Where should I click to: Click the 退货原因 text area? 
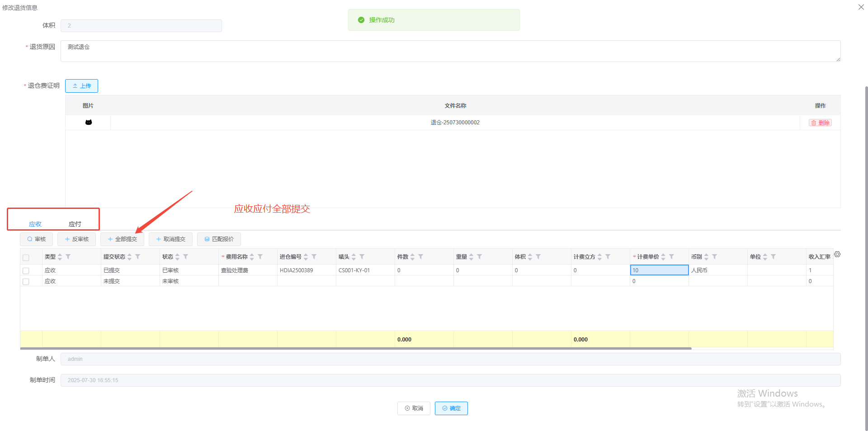450,51
